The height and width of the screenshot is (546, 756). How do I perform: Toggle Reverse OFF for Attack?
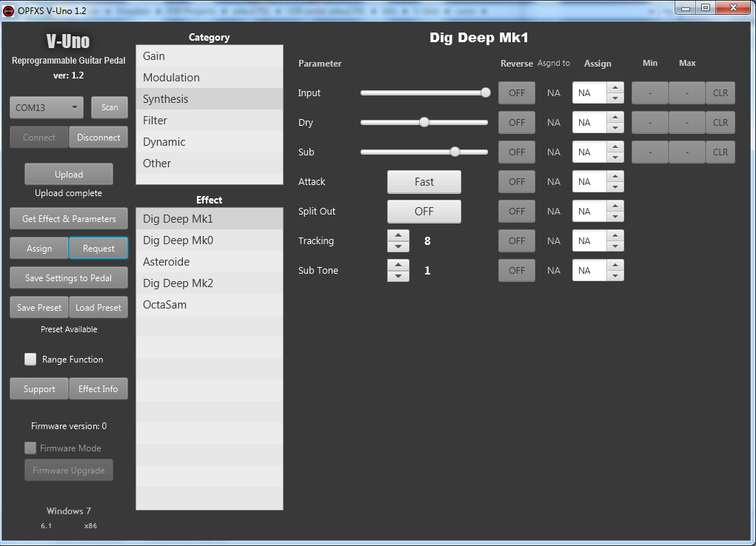pyautogui.click(x=516, y=182)
